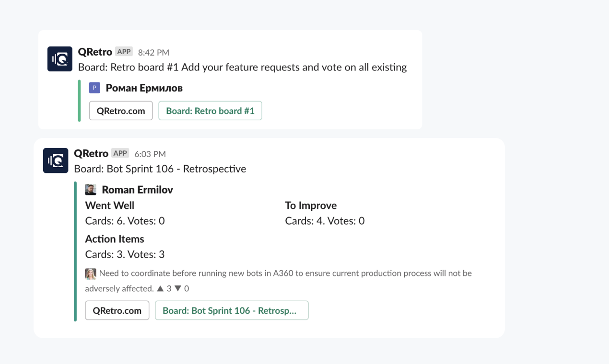Click the Action Items column heading
This screenshot has height=364, width=609.
pos(115,239)
